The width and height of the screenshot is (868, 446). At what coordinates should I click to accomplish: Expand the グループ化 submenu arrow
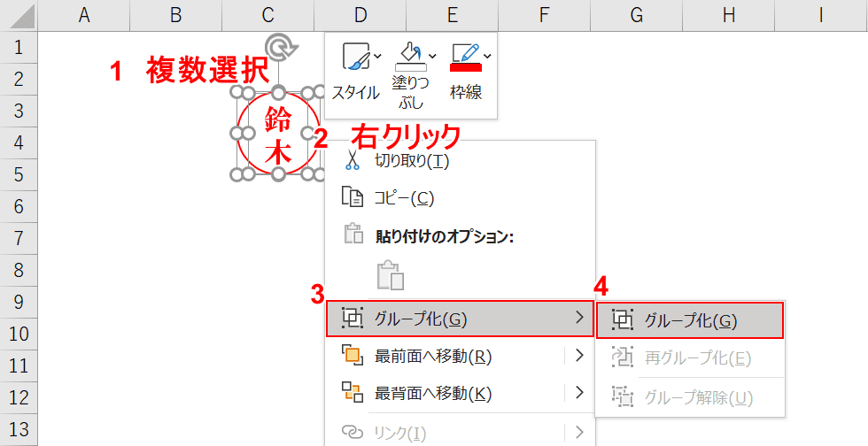(579, 318)
